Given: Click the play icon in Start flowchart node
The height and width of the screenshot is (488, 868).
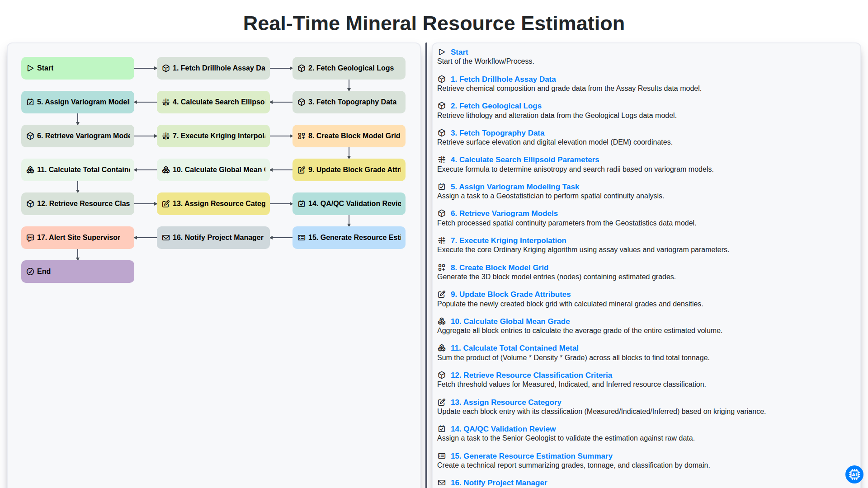Looking at the screenshot, I should [30, 68].
